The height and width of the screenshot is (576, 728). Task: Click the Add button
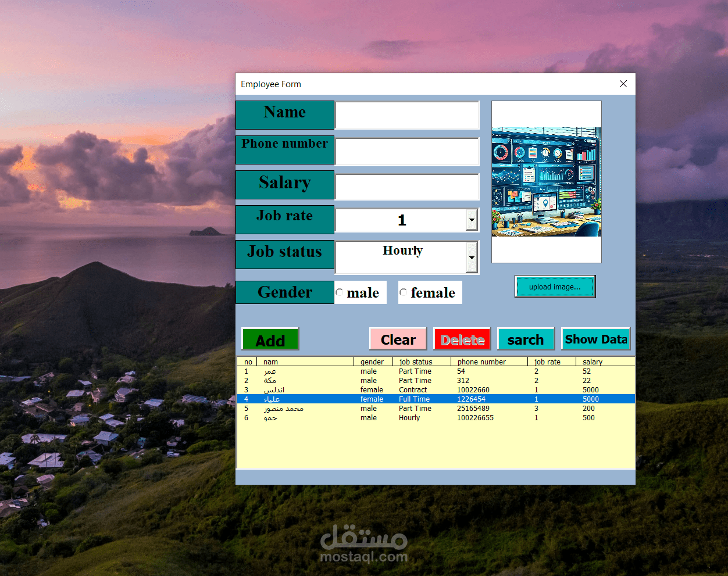pyautogui.click(x=270, y=339)
